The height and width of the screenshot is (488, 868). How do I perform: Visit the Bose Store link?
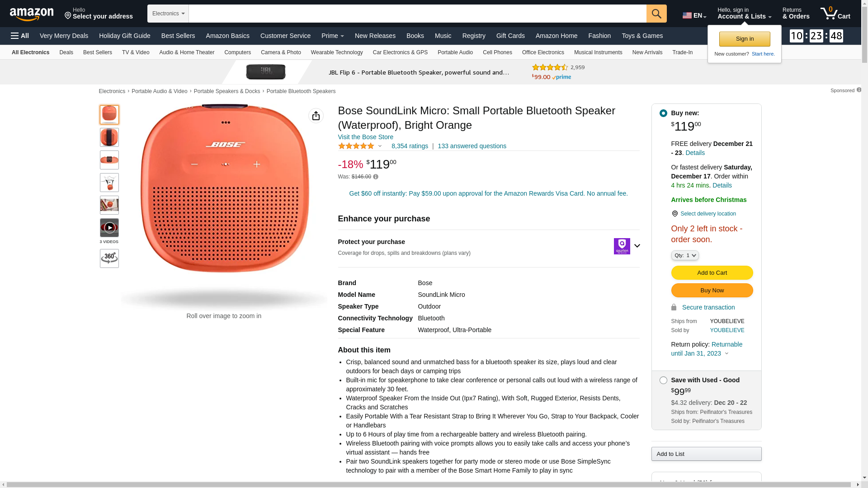pyautogui.click(x=365, y=137)
